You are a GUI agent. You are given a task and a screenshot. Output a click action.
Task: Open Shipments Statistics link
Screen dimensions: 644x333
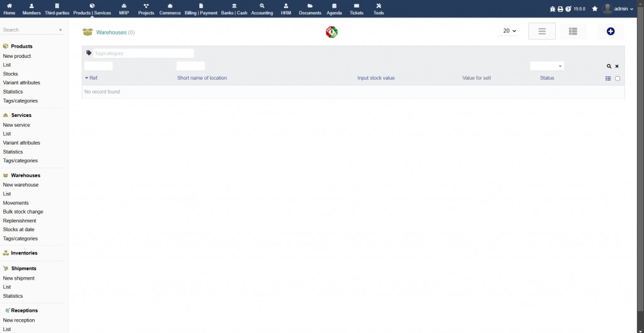click(13, 296)
